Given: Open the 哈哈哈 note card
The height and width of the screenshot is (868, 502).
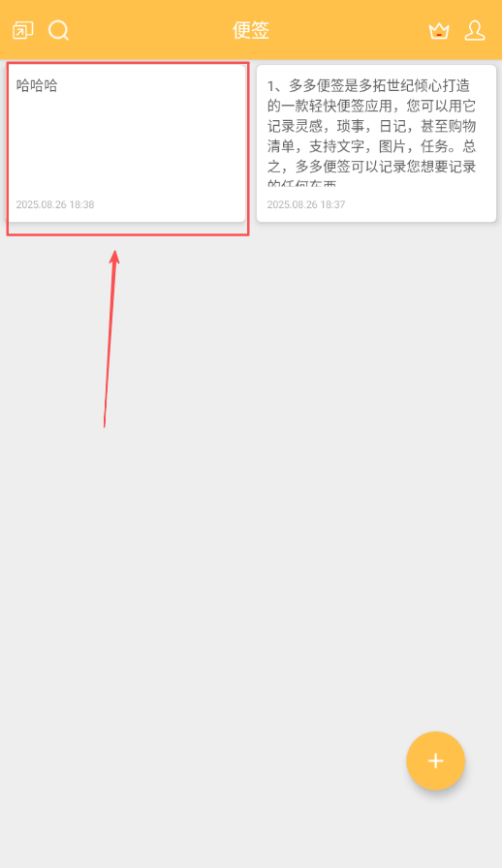Looking at the screenshot, I should coord(126,144).
